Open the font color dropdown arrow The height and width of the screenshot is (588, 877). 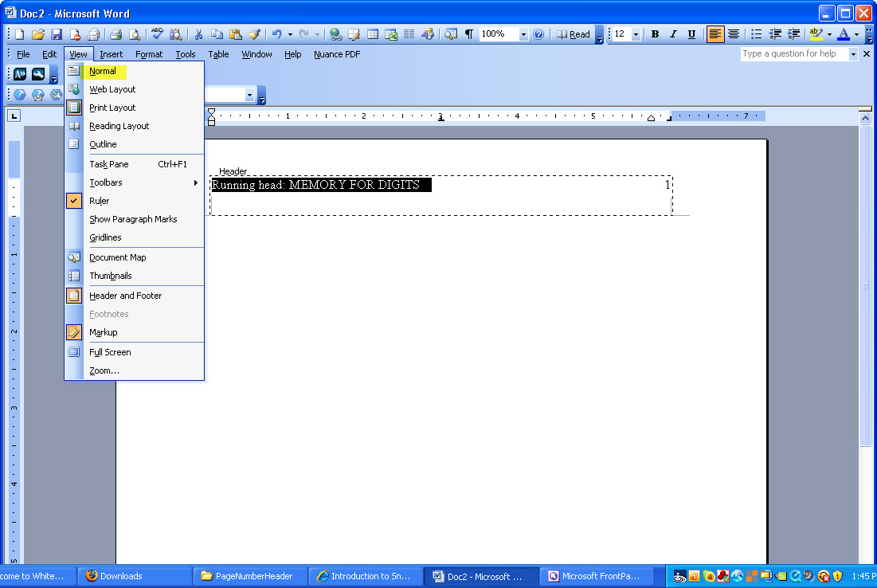pos(856,34)
